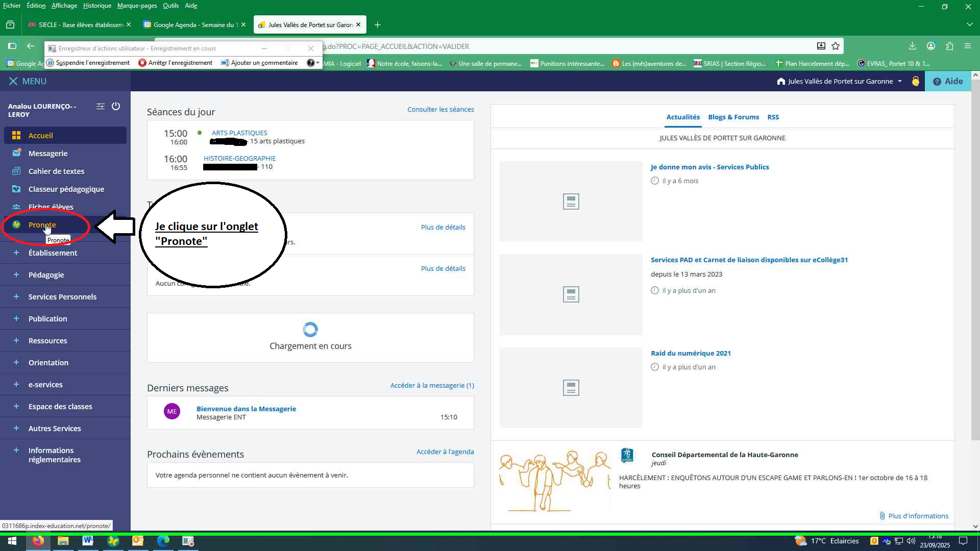Image resolution: width=980 pixels, height=551 pixels.
Task: Click Accéder à la messagerie link
Action: click(x=432, y=385)
